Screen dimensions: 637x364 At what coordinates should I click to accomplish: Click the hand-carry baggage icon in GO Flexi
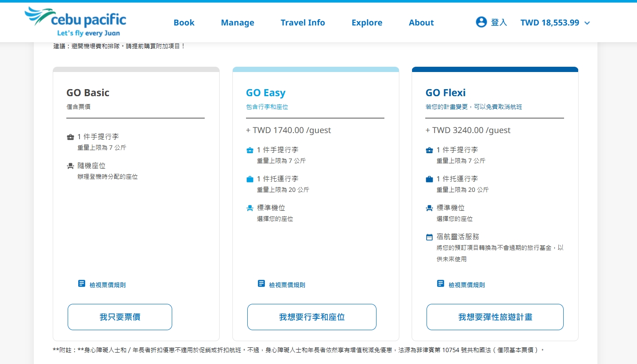(x=429, y=150)
